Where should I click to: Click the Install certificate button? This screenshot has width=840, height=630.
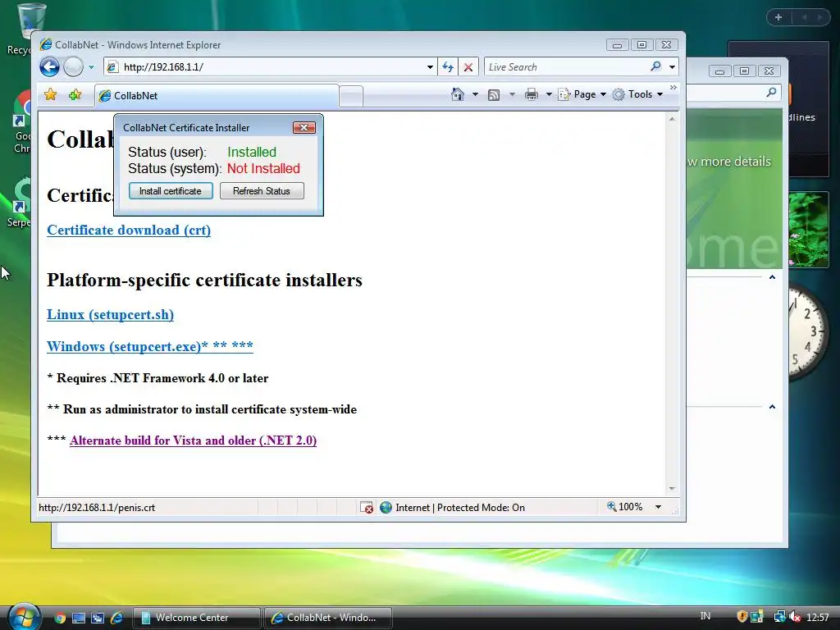171,191
